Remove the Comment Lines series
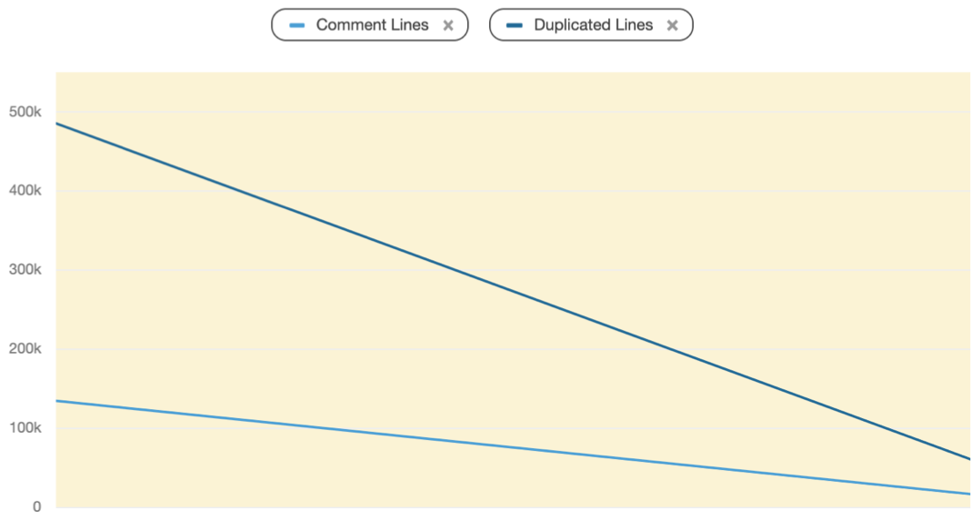Screen dimensions: 980x520 [x=448, y=25]
